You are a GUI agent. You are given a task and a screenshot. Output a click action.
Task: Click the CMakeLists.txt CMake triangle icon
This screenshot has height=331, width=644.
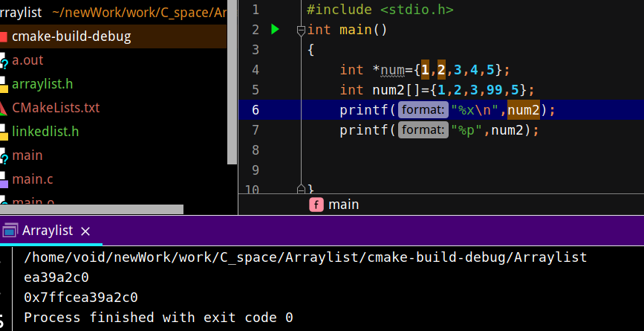pos(3,108)
